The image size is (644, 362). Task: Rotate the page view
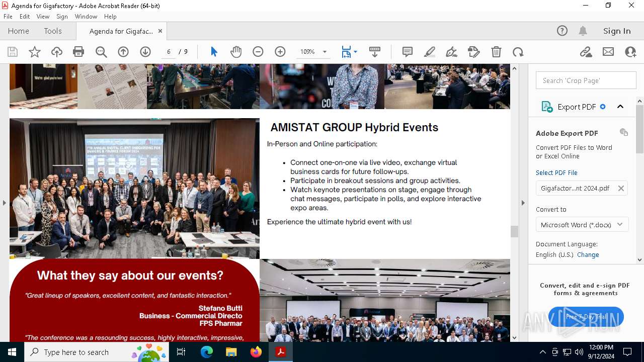click(518, 52)
